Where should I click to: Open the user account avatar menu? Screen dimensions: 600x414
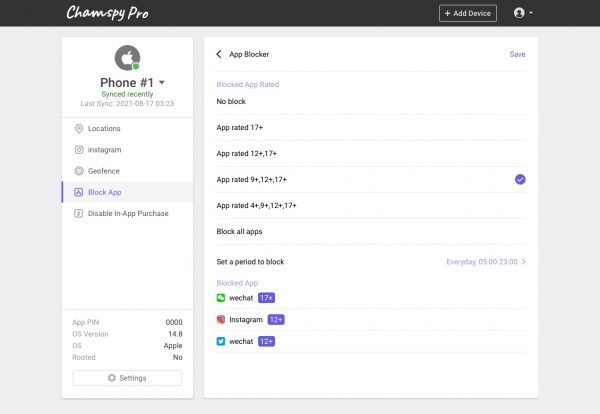pyautogui.click(x=519, y=13)
